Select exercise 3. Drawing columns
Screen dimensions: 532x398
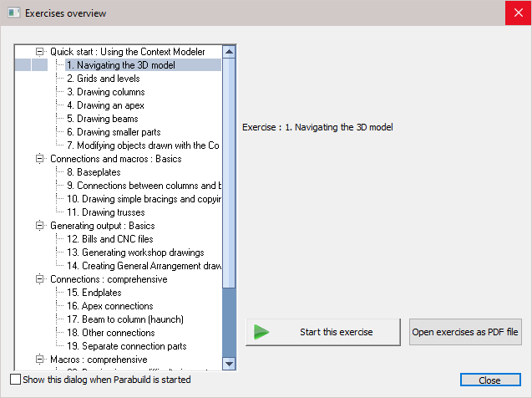point(105,92)
